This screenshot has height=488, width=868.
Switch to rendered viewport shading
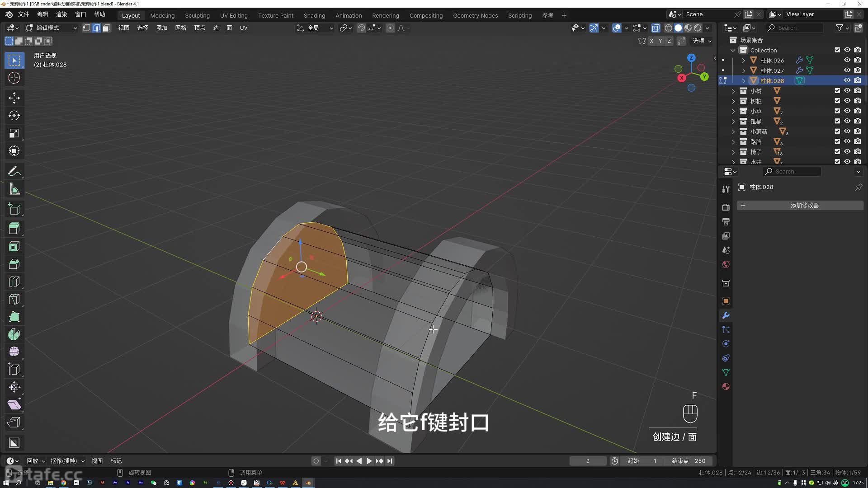coord(698,28)
